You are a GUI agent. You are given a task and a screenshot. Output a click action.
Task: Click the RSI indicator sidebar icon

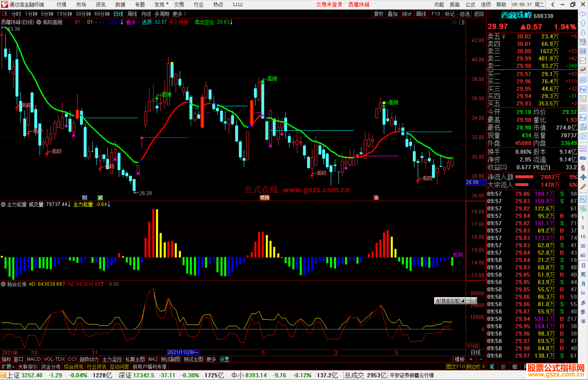tap(583, 158)
